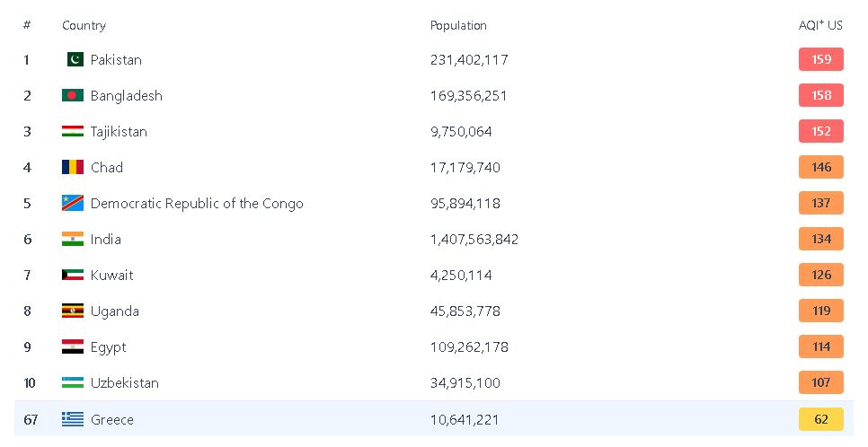The image size is (868, 447).
Task: Click Pakistan's red 159 AQI badge
Action: click(x=821, y=60)
